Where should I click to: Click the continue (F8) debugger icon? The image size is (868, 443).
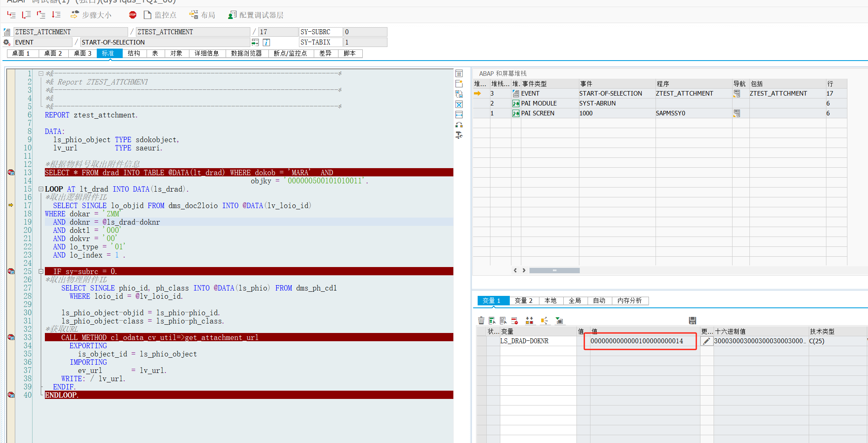click(56, 15)
